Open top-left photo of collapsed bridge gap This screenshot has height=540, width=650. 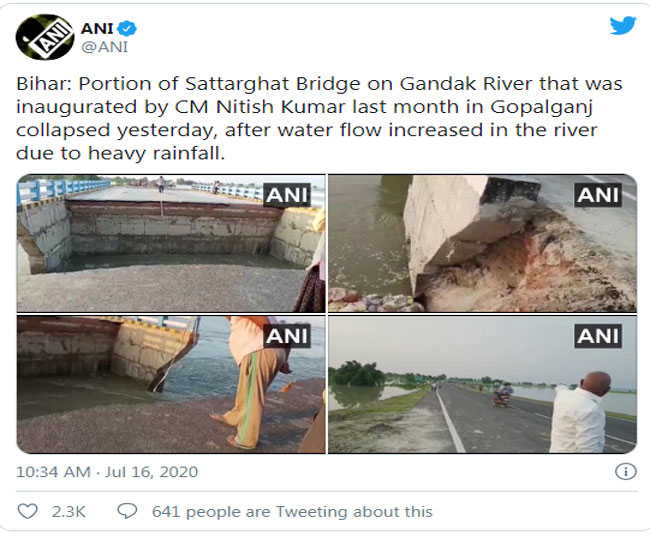point(170,243)
